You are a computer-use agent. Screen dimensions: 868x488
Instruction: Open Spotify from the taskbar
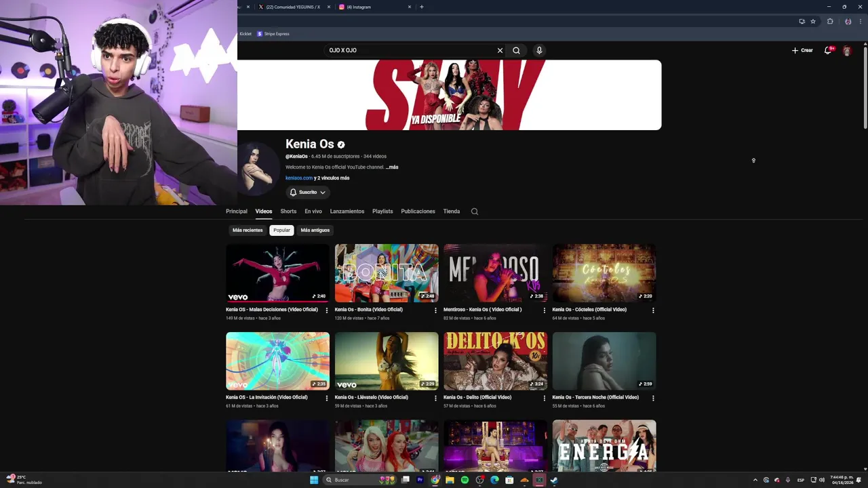[x=465, y=480]
